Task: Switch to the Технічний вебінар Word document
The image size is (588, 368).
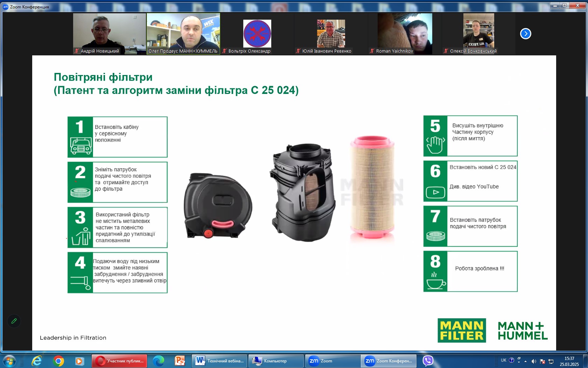Action: tap(220, 361)
